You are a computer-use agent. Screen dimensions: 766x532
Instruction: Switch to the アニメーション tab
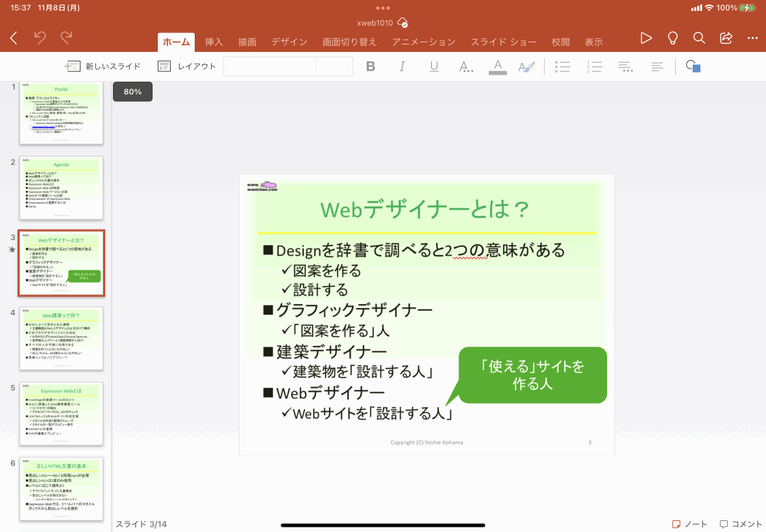pyautogui.click(x=423, y=42)
